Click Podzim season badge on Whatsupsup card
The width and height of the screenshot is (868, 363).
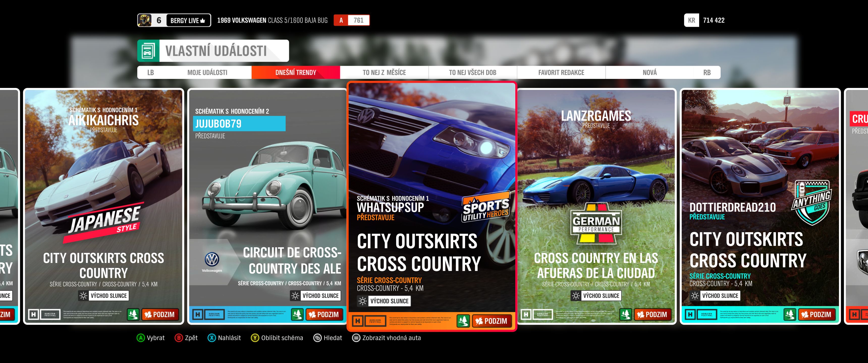(492, 321)
